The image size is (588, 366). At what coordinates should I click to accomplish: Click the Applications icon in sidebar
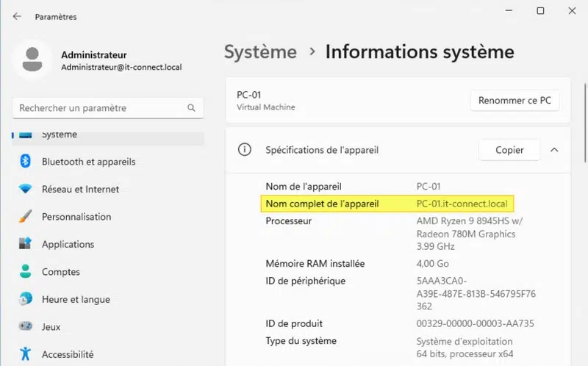[x=25, y=244]
